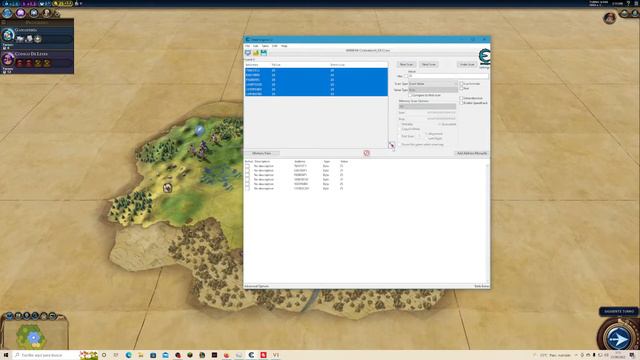Screen dimensions: 640x360
Task: Open the D3D menu
Action: click(x=275, y=46)
